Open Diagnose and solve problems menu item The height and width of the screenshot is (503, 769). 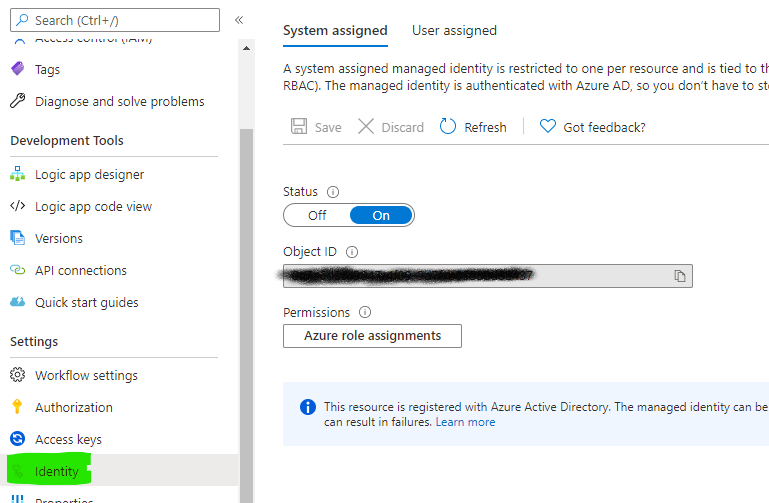click(x=120, y=101)
